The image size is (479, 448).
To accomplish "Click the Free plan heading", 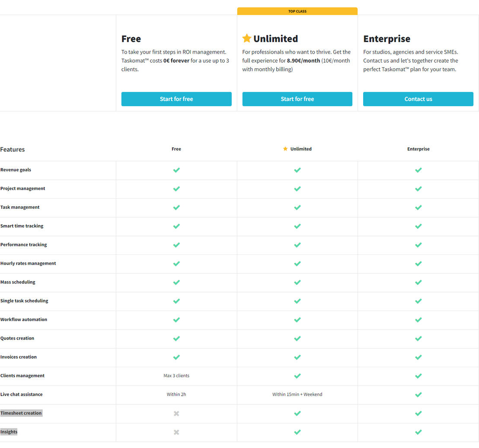I will click(131, 39).
